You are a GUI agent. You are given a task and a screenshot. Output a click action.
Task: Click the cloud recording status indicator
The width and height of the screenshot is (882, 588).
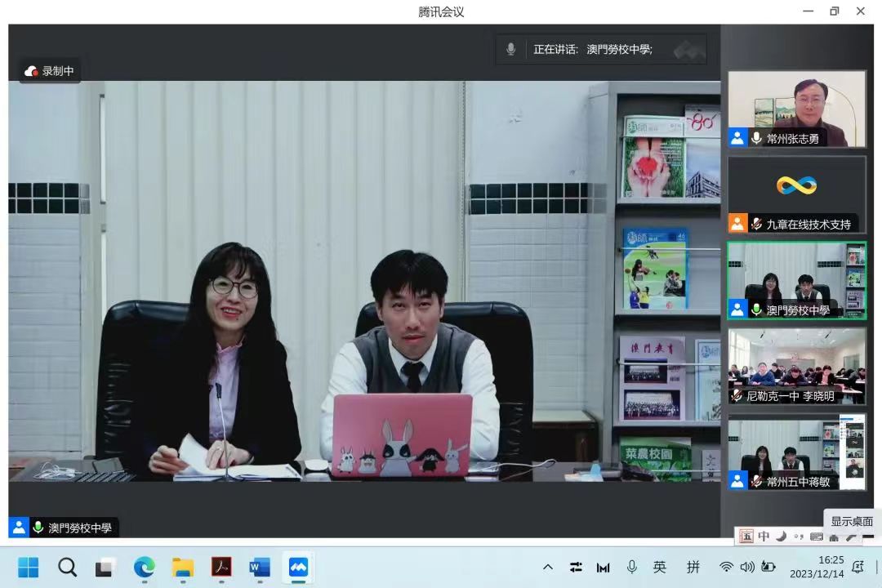[50, 71]
